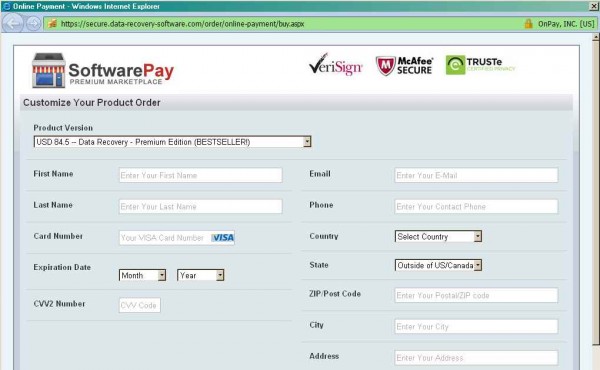This screenshot has width=600, height=370.
Task: Open the State dropdown
Action: coord(438,265)
